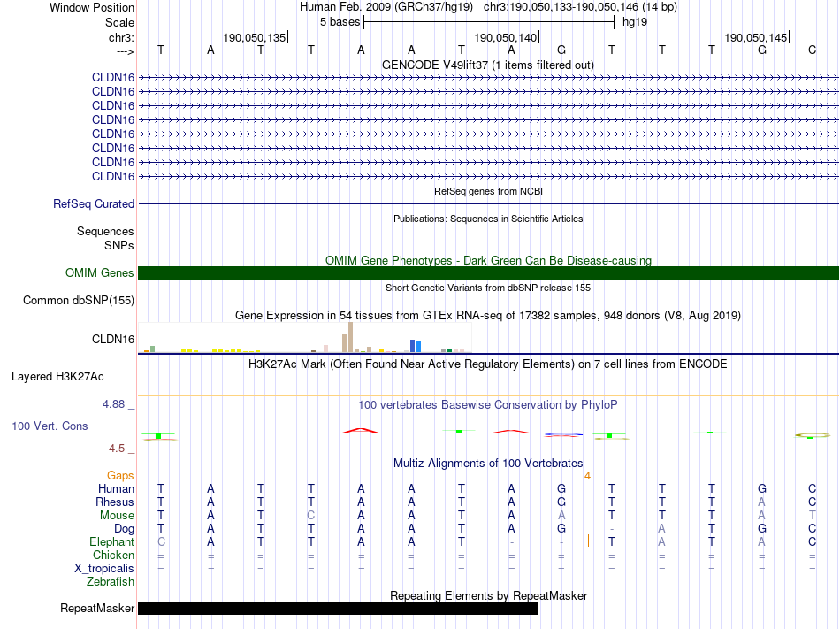
Task: Open Short Genetic Variants from dbSNP title
Action: click(488, 288)
